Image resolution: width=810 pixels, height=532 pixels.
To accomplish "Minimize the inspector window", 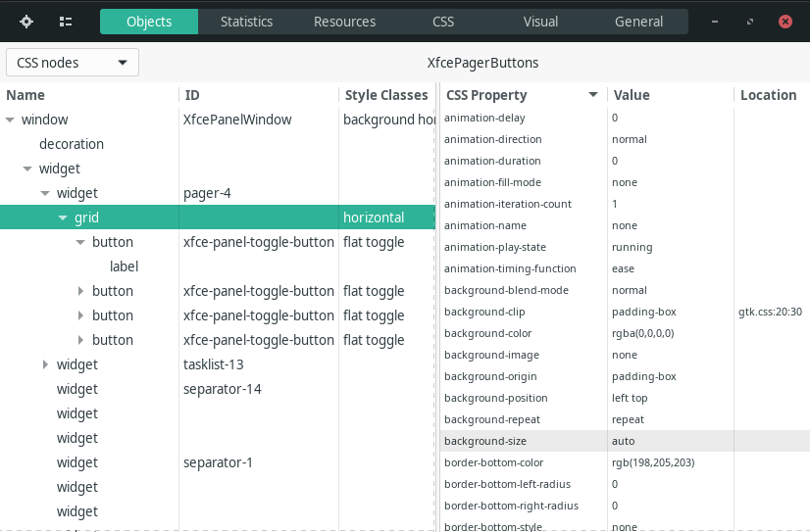I will coord(715,22).
